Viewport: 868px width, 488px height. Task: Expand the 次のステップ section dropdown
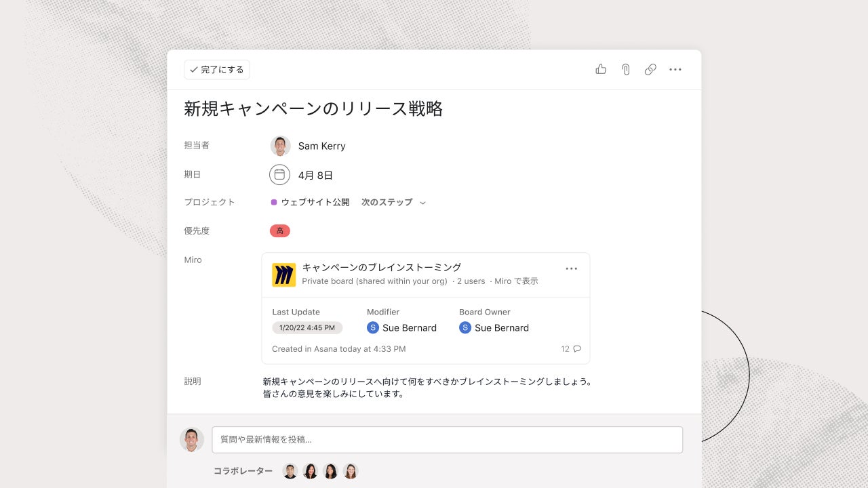[394, 202]
